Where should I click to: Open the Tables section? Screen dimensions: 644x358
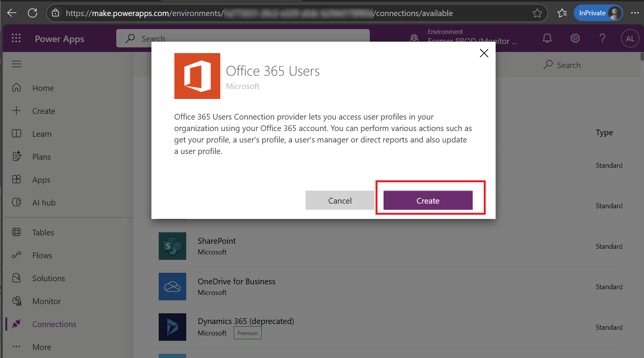tap(43, 232)
